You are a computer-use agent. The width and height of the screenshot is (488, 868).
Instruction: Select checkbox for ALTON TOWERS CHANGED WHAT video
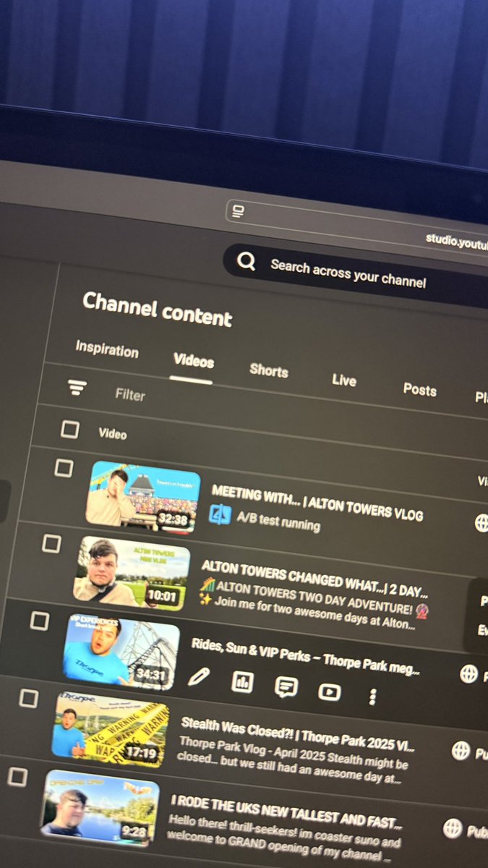51,543
